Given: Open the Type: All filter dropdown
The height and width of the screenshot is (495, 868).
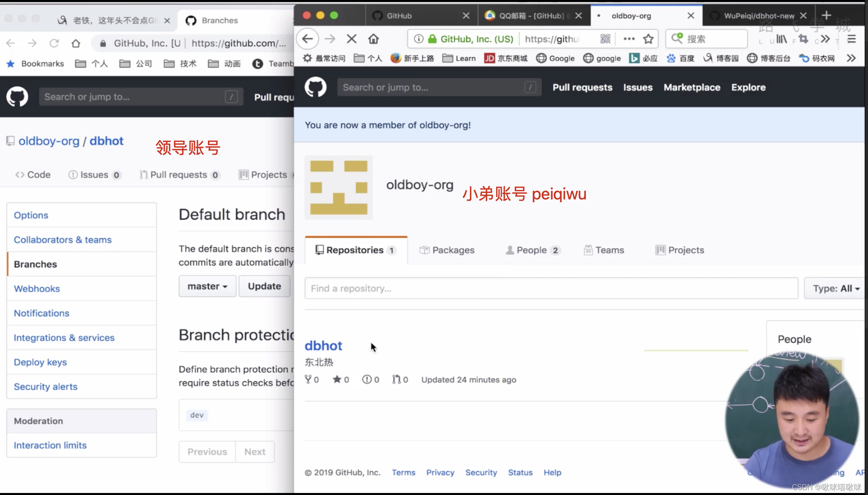Looking at the screenshot, I should click(835, 288).
